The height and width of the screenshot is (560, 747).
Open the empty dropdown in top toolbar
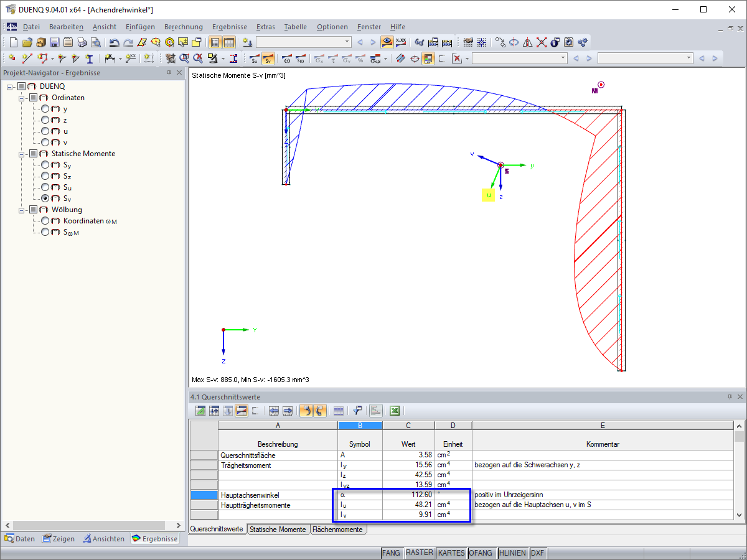tap(347, 42)
